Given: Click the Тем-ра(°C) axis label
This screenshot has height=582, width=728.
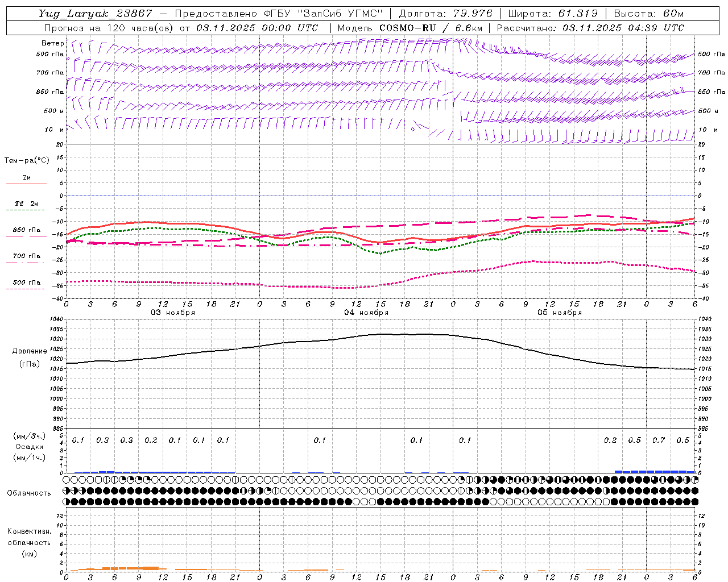Looking at the screenshot, I should [x=27, y=161].
